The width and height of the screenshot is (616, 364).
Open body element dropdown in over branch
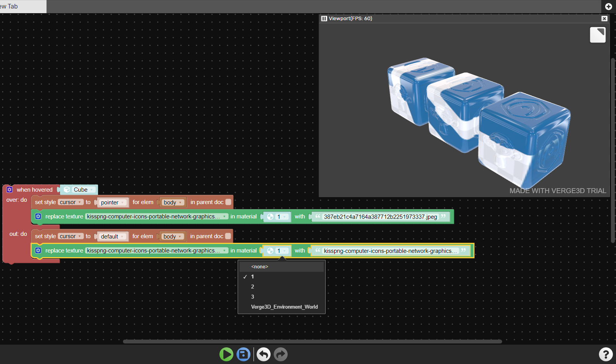tap(173, 203)
